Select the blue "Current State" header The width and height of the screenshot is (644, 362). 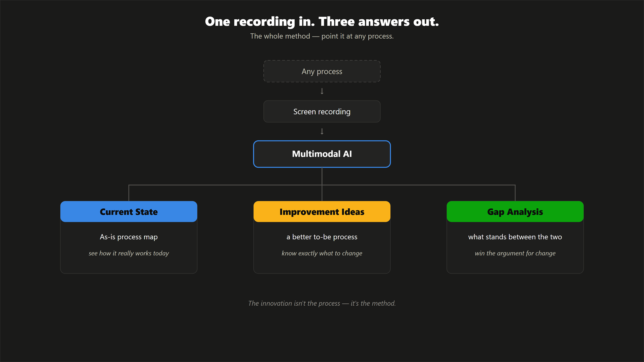(x=129, y=212)
